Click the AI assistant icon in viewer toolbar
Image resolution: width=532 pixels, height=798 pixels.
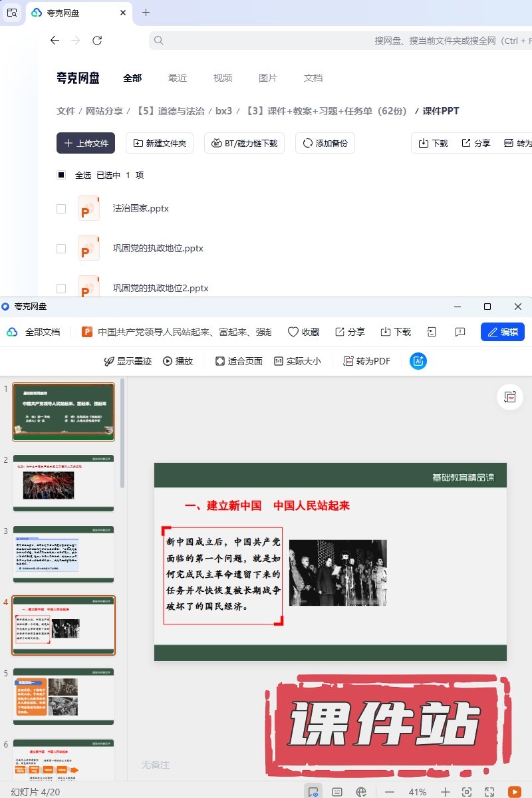(x=418, y=361)
